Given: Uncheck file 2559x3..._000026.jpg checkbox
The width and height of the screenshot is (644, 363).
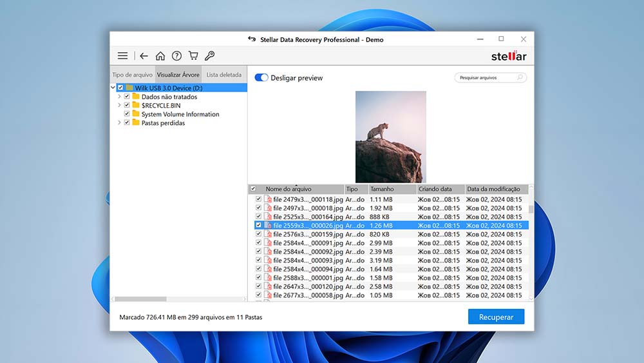Looking at the screenshot, I should click(258, 225).
